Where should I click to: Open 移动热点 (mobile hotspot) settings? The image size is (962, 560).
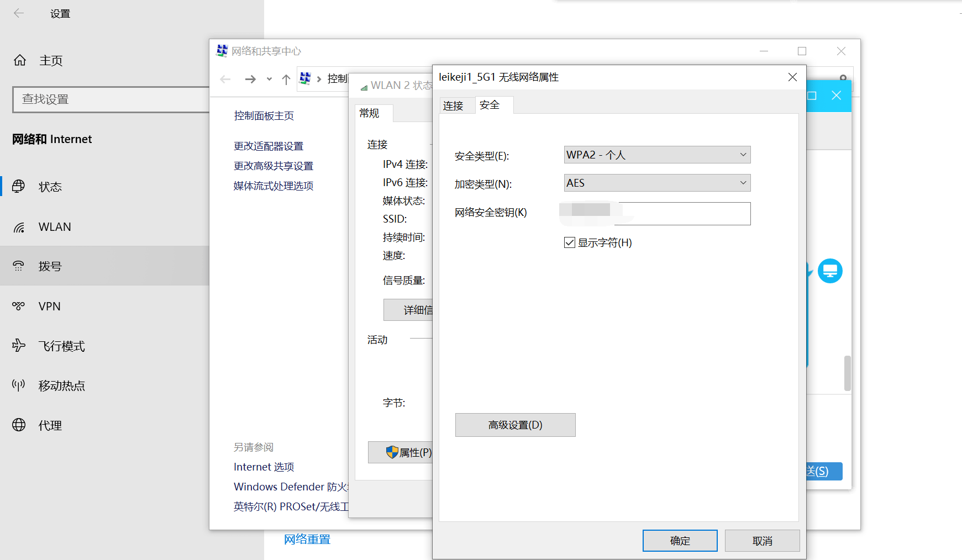click(61, 385)
